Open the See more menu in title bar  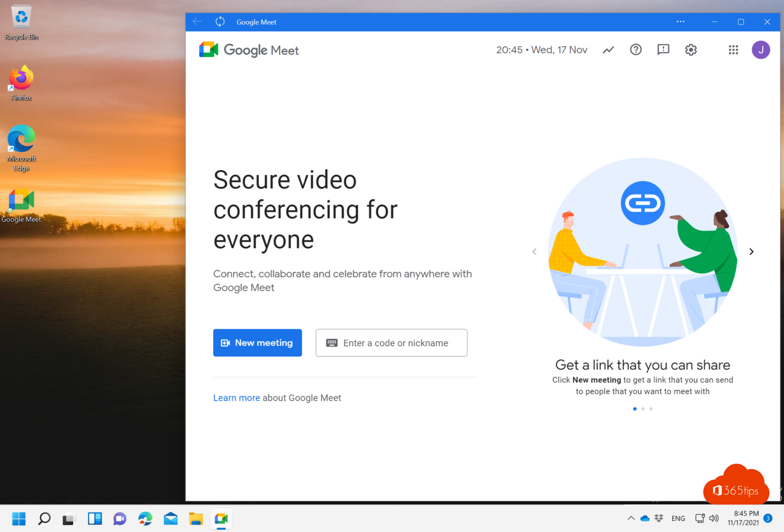tap(680, 22)
